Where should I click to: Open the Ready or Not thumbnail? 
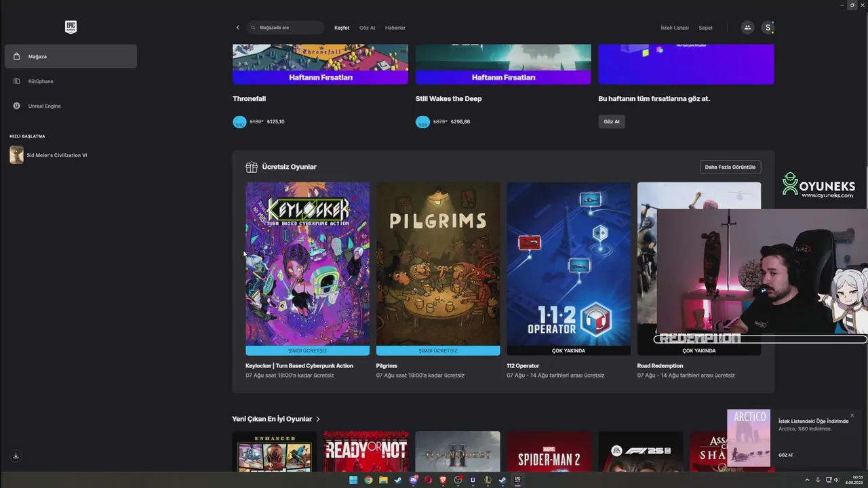pyautogui.click(x=366, y=451)
